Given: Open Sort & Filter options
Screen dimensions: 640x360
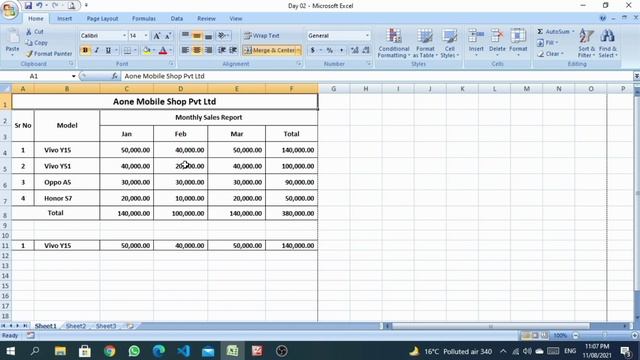Looking at the screenshot, I should pyautogui.click(x=587, y=43).
